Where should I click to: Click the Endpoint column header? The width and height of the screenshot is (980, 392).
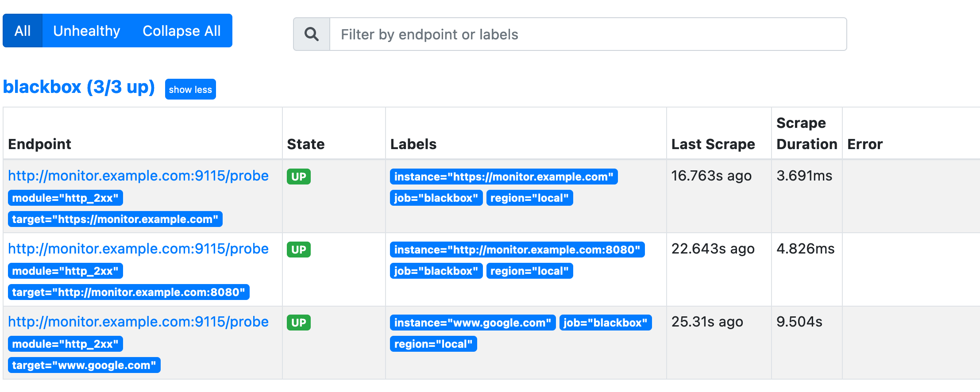(40, 144)
